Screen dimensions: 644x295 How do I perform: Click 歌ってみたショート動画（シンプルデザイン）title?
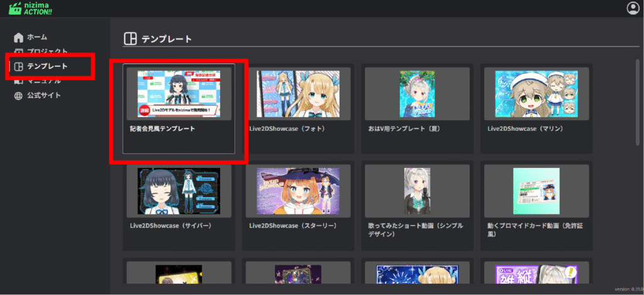(x=415, y=230)
